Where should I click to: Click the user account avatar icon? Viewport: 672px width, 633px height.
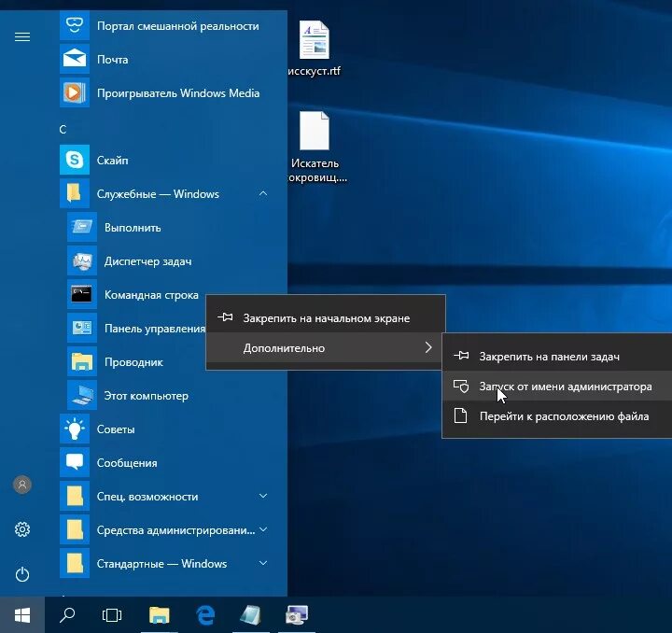22,485
